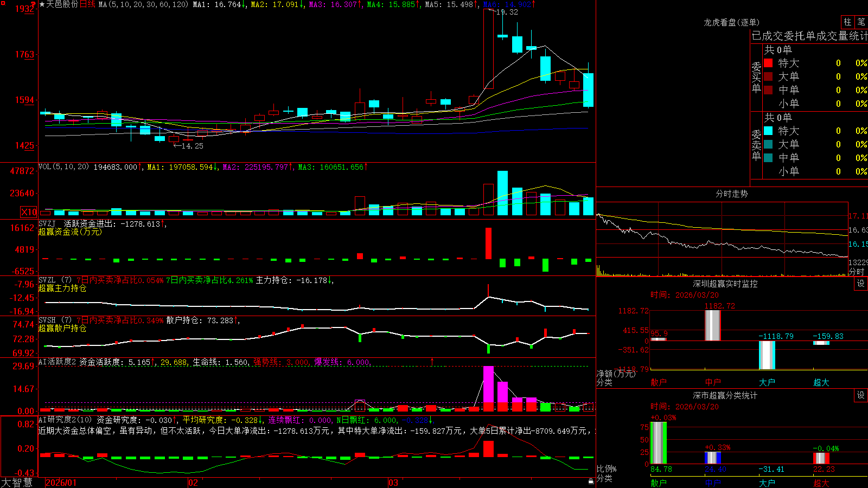The image size is (868, 488).
Task: Click the SVZJ indicator name
Action: click(47, 223)
